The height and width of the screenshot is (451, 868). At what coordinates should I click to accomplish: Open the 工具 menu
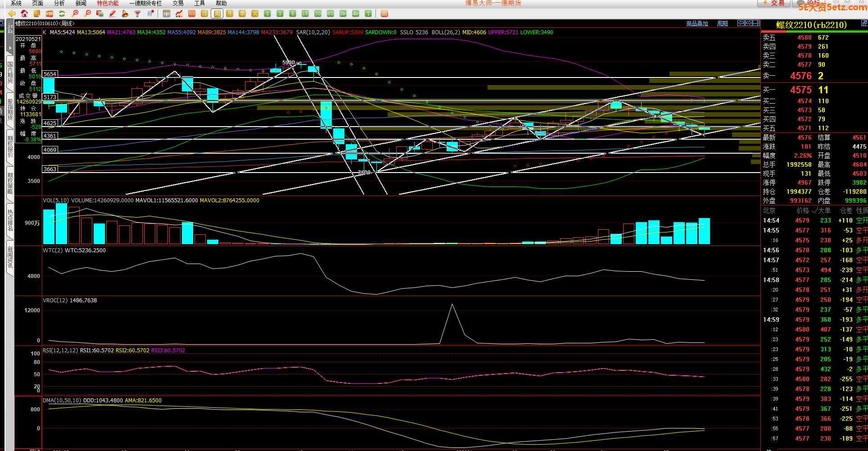[x=200, y=3]
